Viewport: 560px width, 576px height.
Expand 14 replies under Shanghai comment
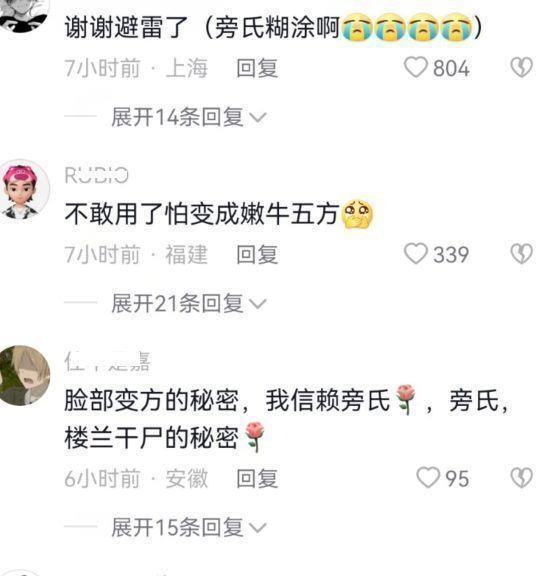[188, 117]
